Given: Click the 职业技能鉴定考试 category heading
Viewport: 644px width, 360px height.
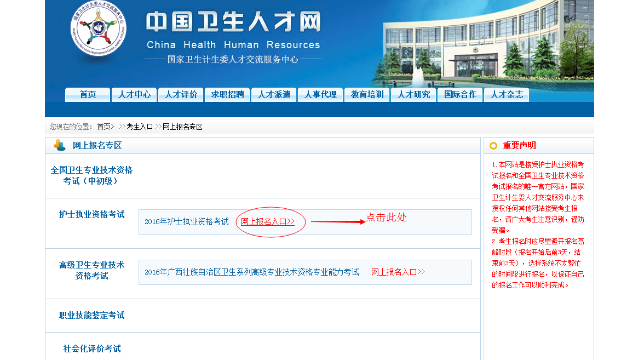Looking at the screenshot, I should point(91,316).
